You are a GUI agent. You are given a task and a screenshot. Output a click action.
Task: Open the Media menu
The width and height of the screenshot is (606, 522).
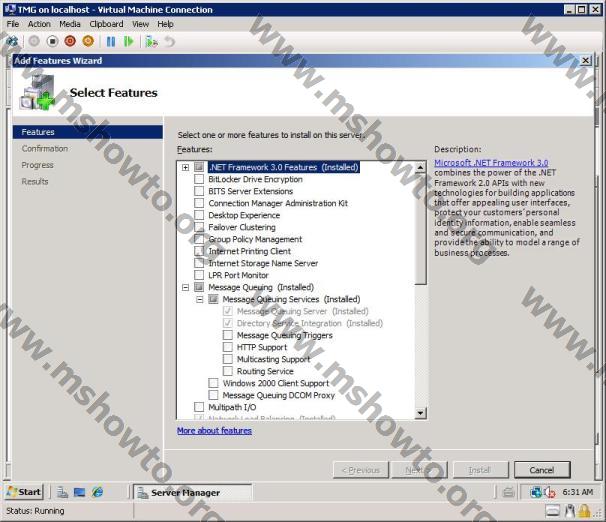(70, 24)
